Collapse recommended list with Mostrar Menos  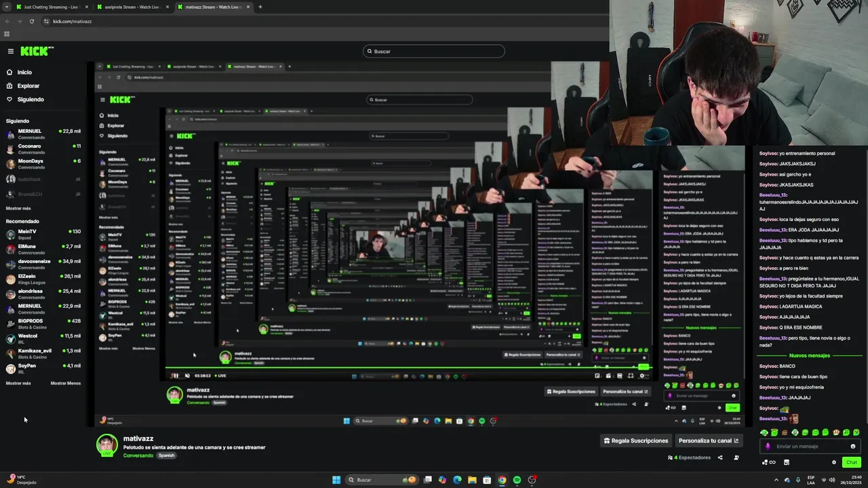pyautogui.click(x=66, y=383)
